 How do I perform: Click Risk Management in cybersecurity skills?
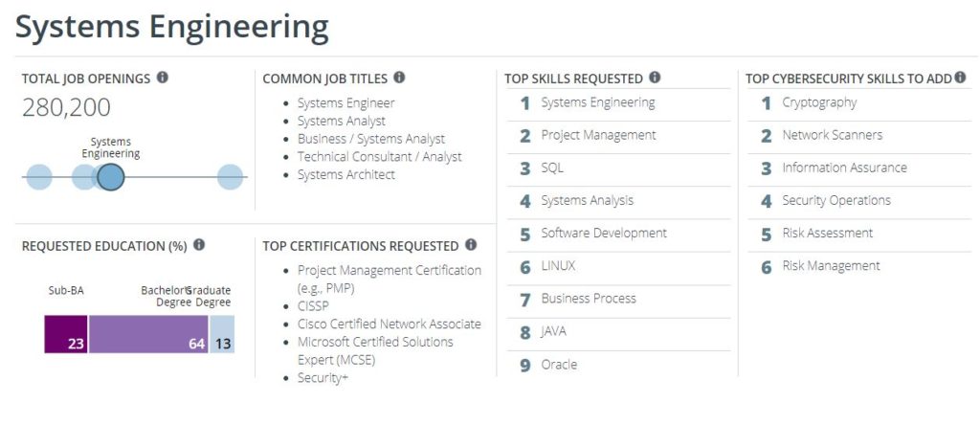[832, 266]
